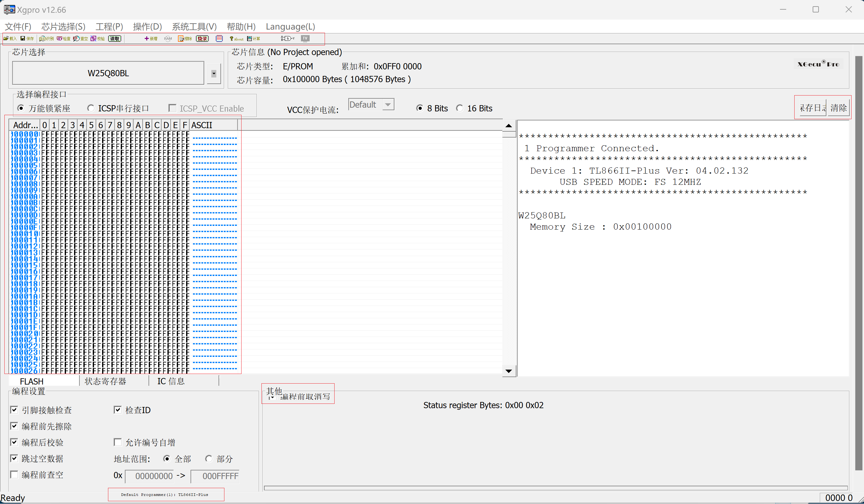Open the chip selection dropdown arrow
Viewport: 864px width, 504px height.
[x=214, y=73]
